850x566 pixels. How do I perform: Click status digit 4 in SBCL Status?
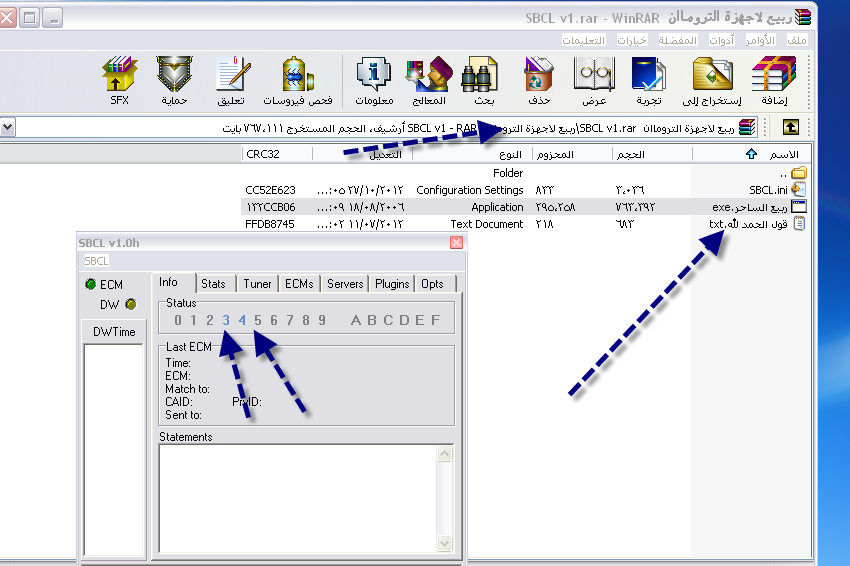pos(242,320)
